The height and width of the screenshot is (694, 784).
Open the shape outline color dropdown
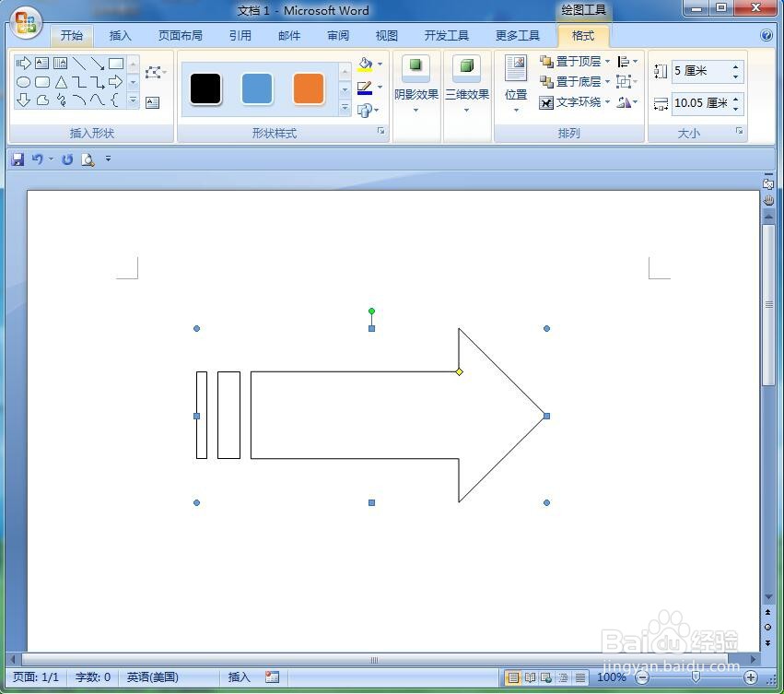click(380, 87)
